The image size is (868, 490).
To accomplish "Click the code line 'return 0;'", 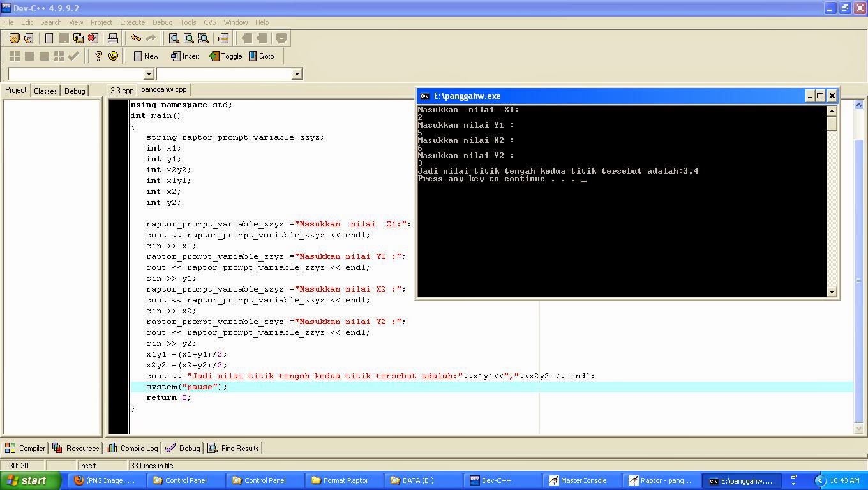I will (168, 397).
